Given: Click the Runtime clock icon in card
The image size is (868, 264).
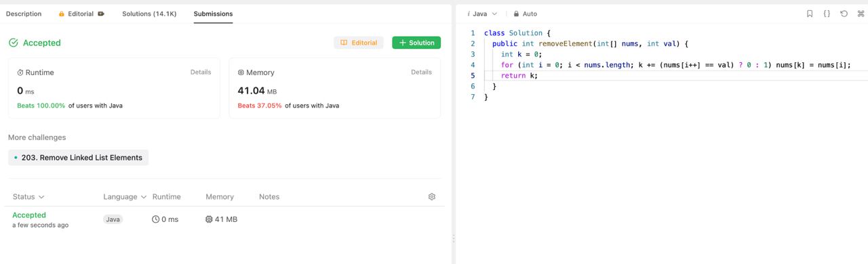Looking at the screenshot, I should [20, 72].
